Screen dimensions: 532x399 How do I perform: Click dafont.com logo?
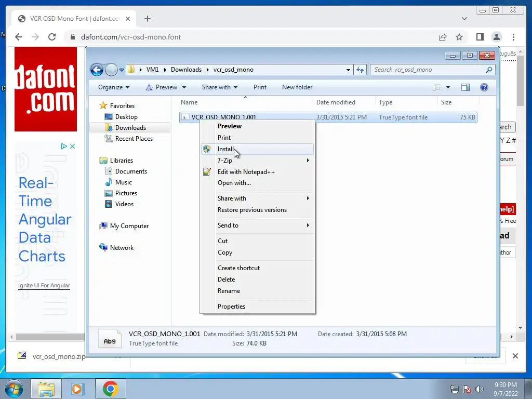point(46,89)
